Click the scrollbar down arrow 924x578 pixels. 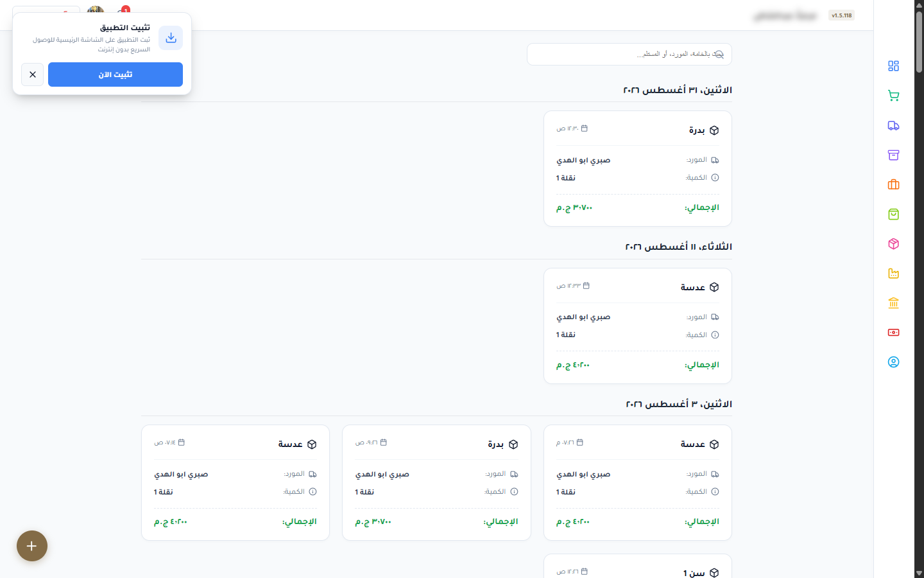919,574
